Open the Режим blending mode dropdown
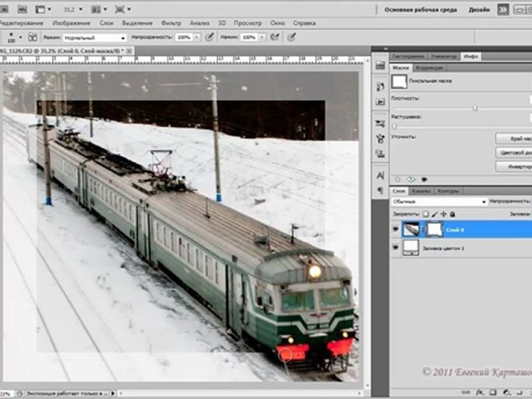Viewport: 532px width, 399px height. point(95,38)
